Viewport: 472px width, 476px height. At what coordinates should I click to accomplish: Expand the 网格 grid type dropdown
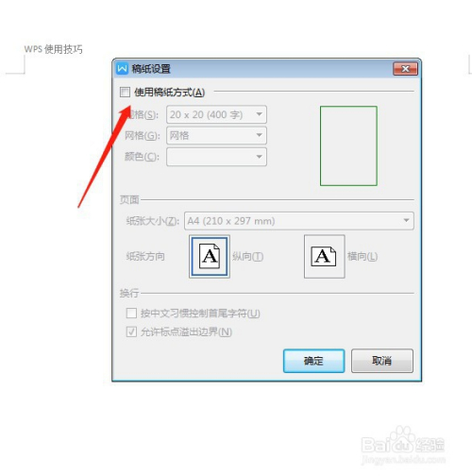[x=216, y=135]
